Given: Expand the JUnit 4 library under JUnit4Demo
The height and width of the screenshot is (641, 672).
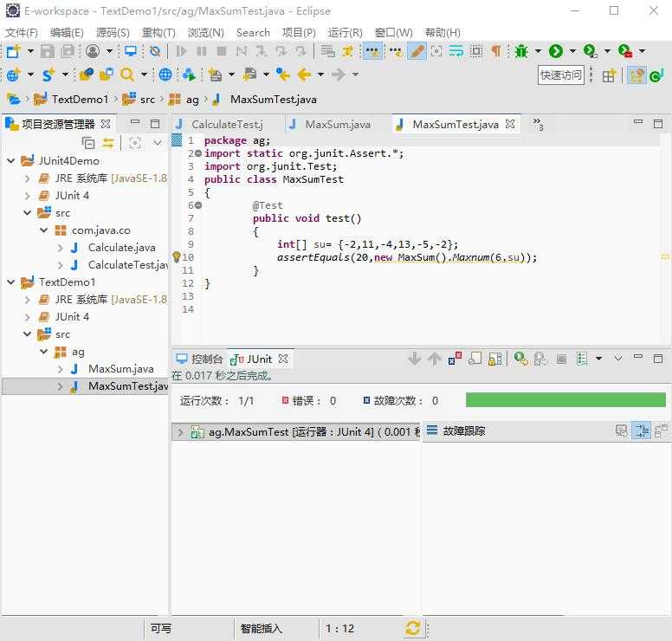Looking at the screenshot, I should coord(28,196).
